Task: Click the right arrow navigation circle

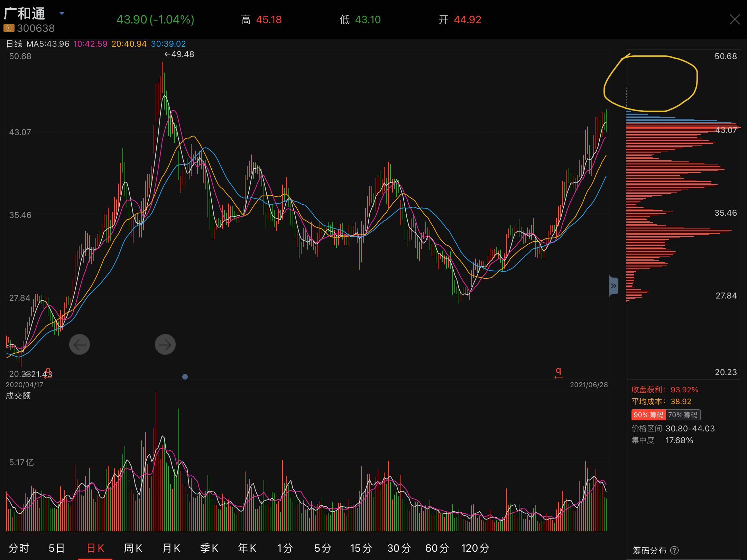Action: point(165,344)
